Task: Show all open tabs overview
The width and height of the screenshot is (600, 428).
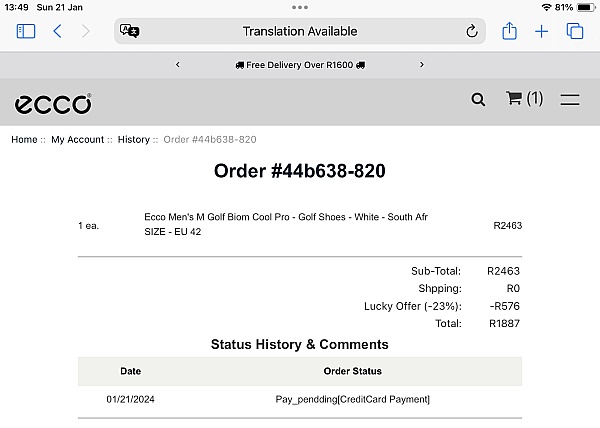Action: coord(575,31)
